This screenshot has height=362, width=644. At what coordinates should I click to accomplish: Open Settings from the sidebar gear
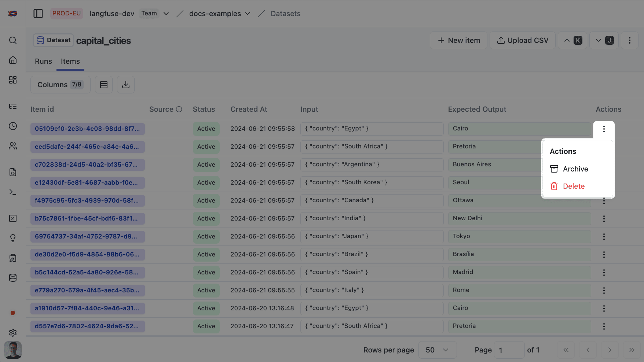13,333
